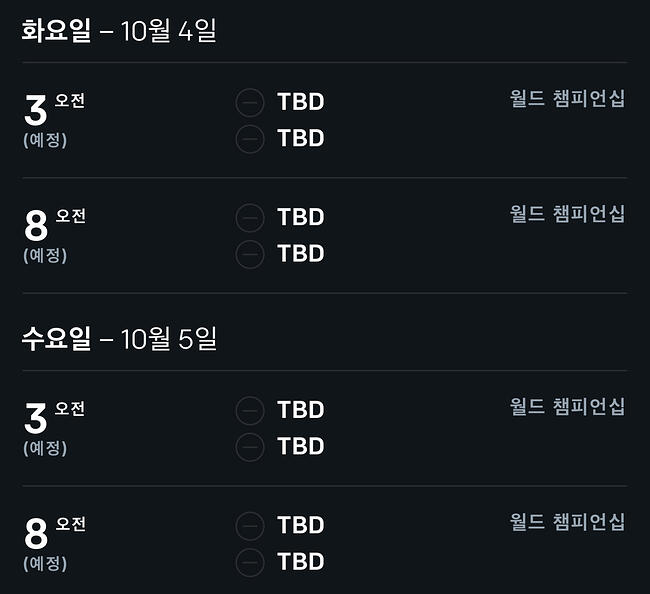The height and width of the screenshot is (594, 650).
Task: Click the first TBD team name on Wednesday 3 오전
Action: pos(301,410)
